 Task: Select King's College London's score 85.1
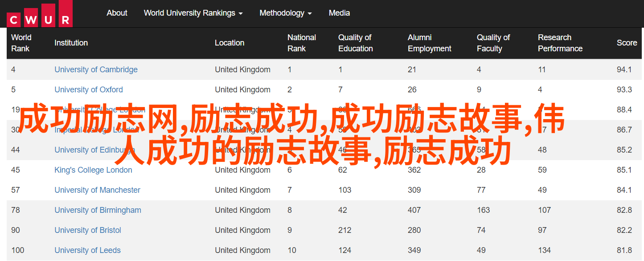tap(624, 170)
